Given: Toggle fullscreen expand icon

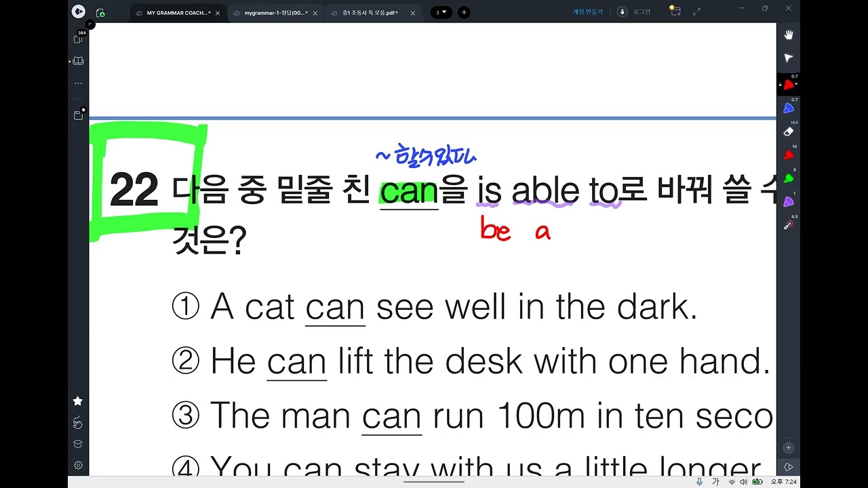Looking at the screenshot, I should [x=696, y=12].
